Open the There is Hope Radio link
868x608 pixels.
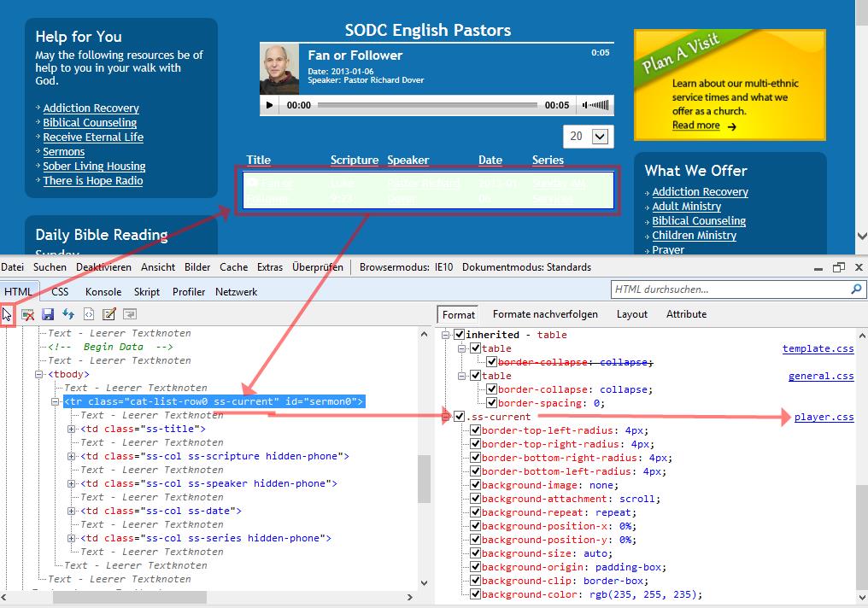[x=93, y=181]
